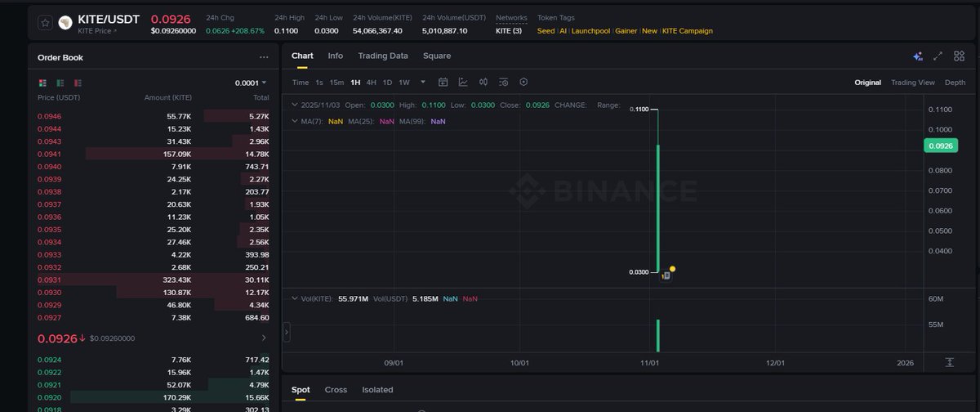The image size is (980, 412).
Task: Click the down arrow next to 0.0926
Action: coord(82,338)
